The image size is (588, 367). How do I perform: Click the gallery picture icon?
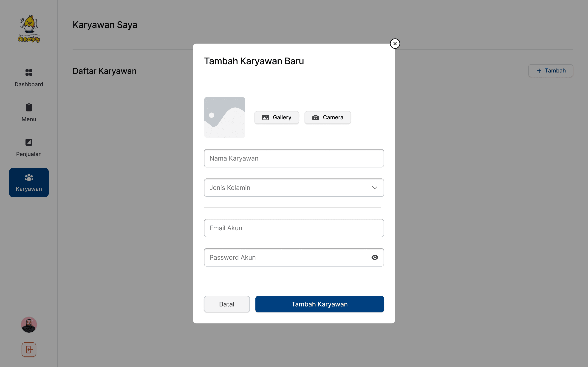click(265, 117)
